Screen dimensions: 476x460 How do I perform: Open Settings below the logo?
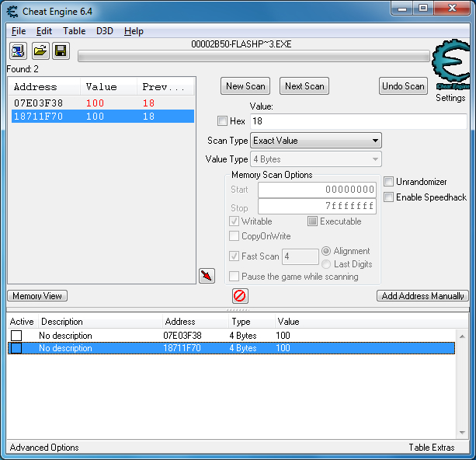coord(450,98)
